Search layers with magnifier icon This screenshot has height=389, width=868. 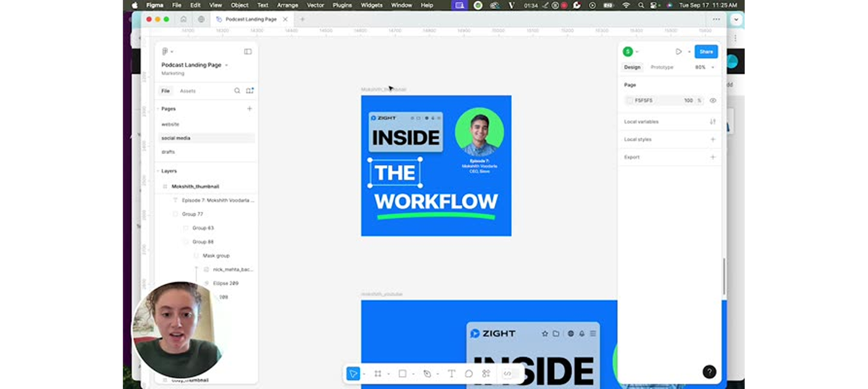[x=237, y=91]
